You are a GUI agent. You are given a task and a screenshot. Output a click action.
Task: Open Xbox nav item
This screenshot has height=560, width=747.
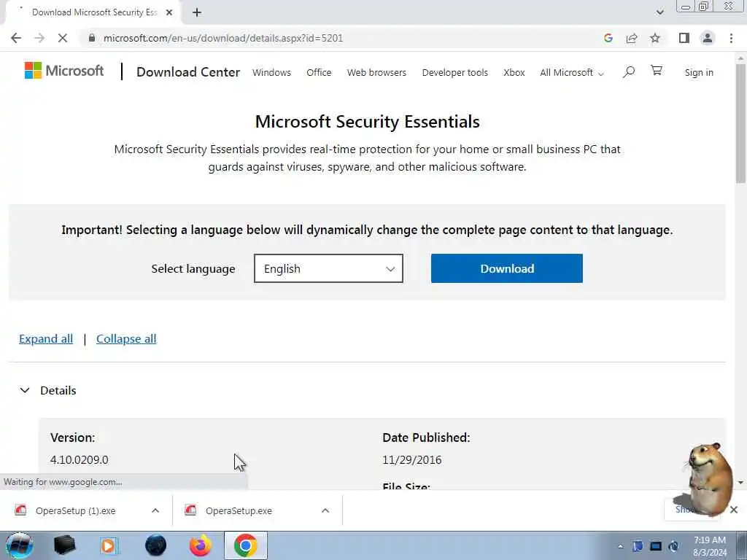[514, 72]
